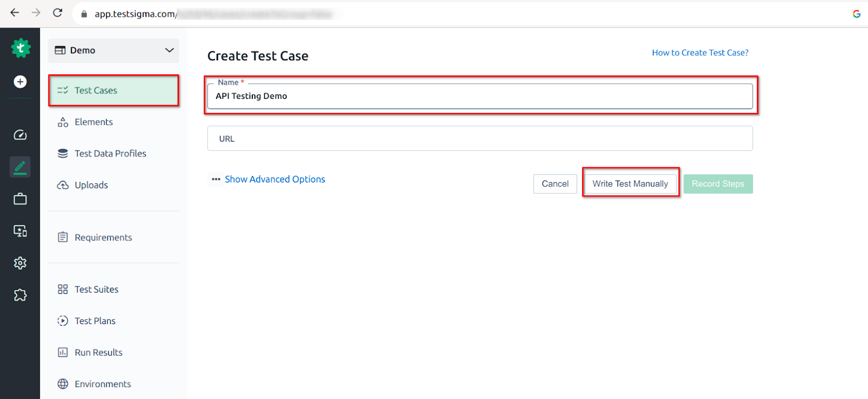Click Write Test Manually button

point(630,184)
